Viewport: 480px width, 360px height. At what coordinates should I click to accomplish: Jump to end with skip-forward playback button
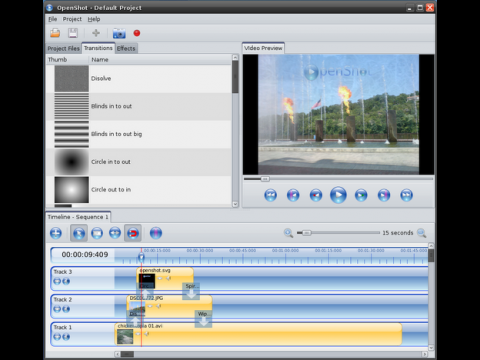coord(406,195)
